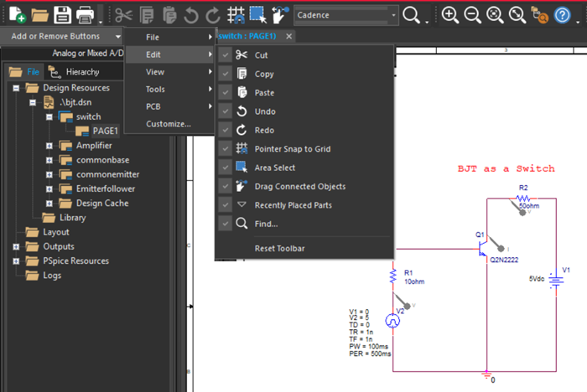Click the New document icon
The image size is (587, 392).
click(x=15, y=14)
